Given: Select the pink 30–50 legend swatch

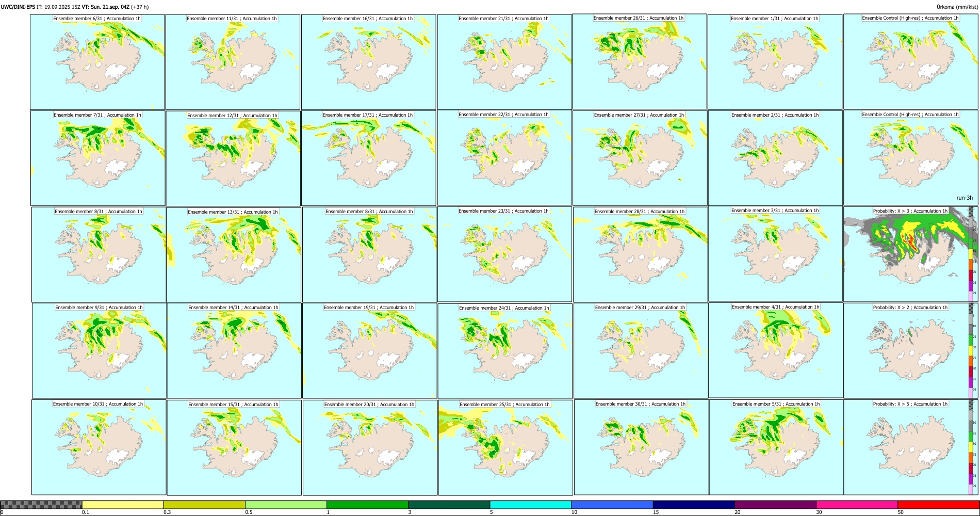Looking at the screenshot, I should click(x=857, y=505).
